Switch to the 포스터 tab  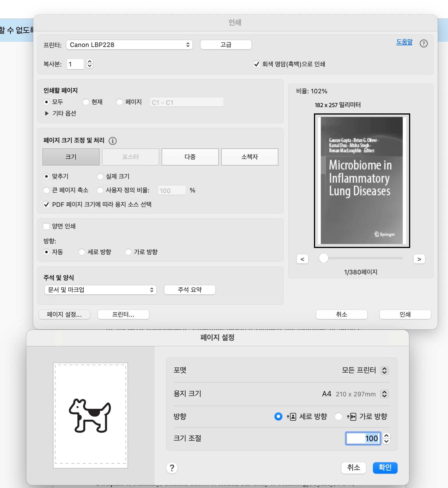131,157
